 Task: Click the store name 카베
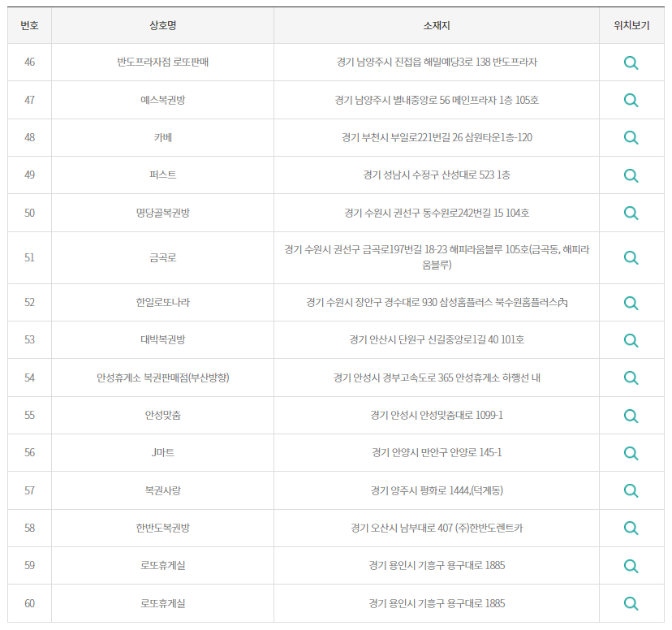pyautogui.click(x=163, y=137)
